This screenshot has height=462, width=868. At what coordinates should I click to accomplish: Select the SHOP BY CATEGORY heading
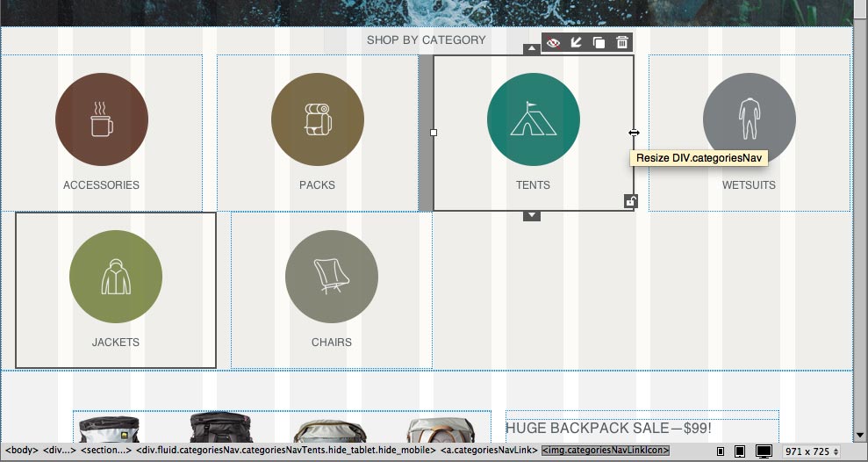click(427, 40)
